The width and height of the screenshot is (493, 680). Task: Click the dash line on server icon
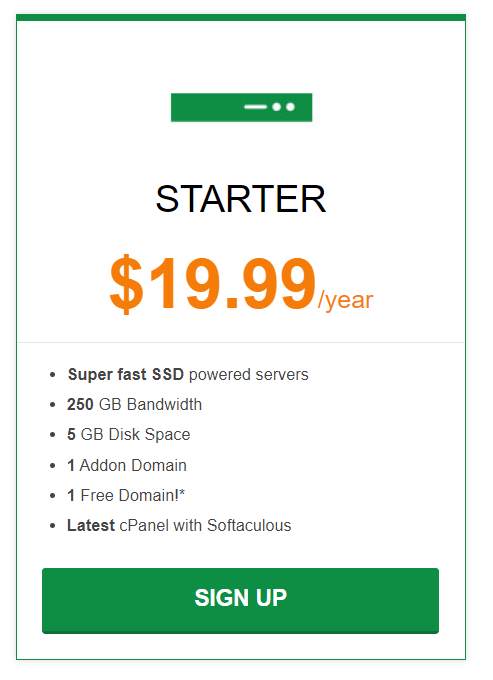pos(255,107)
